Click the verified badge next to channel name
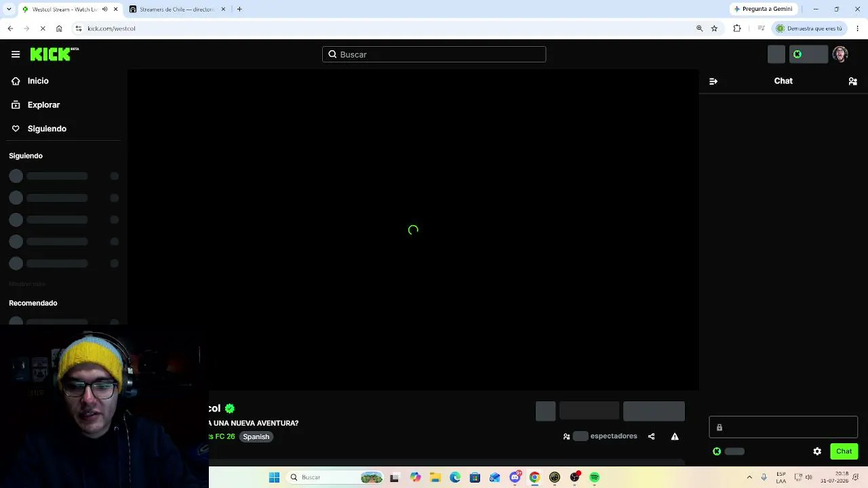This screenshot has height=488, width=868. [230, 408]
